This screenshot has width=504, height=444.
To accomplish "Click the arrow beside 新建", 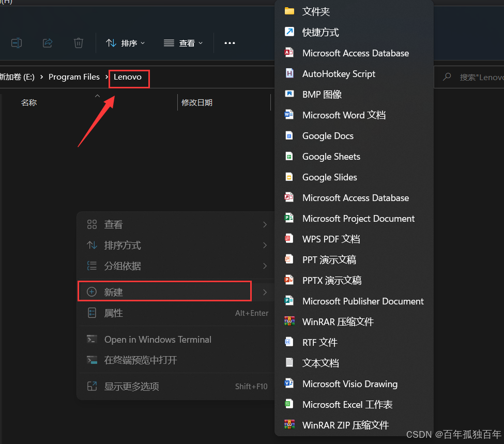I will pyautogui.click(x=265, y=292).
